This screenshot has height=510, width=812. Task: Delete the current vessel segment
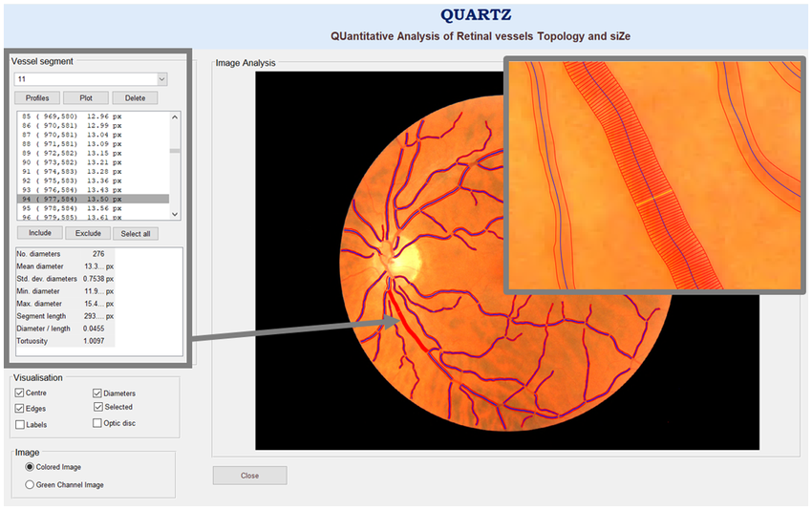pyautogui.click(x=135, y=97)
